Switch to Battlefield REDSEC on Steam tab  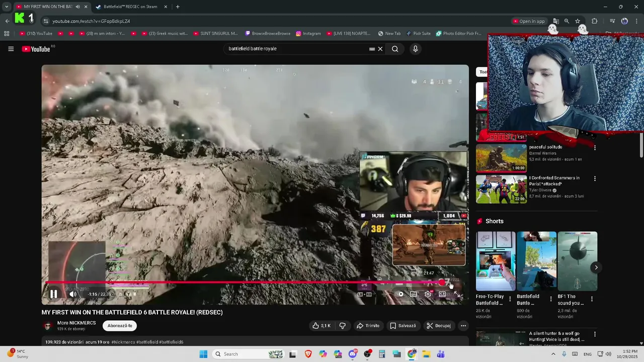pos(131,7)
